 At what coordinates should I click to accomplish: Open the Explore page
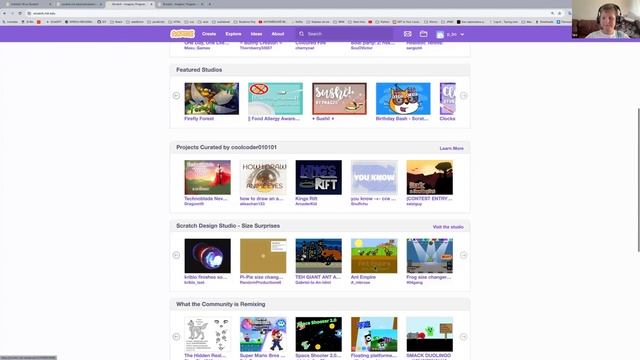pyautogui.click(x=233, y=34)
